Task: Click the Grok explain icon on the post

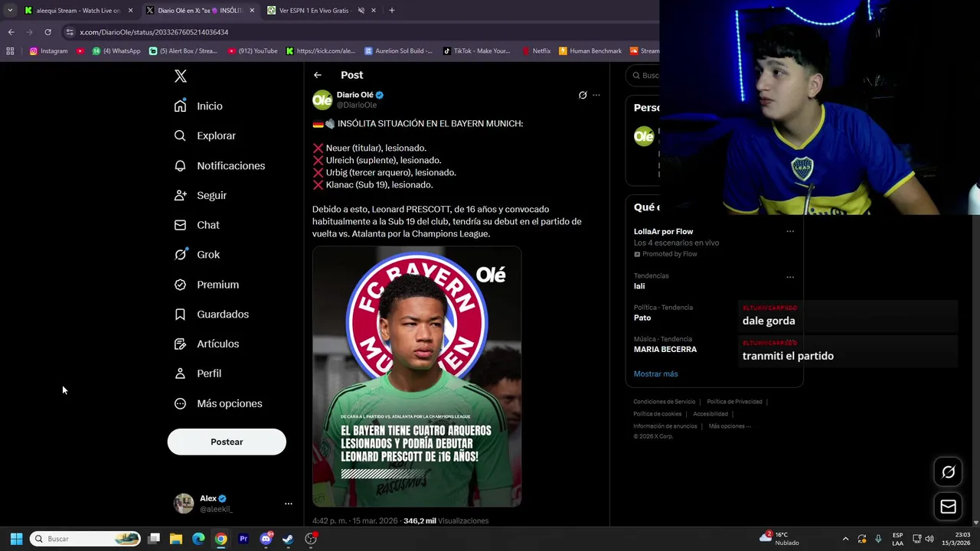Action: point(583,95)
